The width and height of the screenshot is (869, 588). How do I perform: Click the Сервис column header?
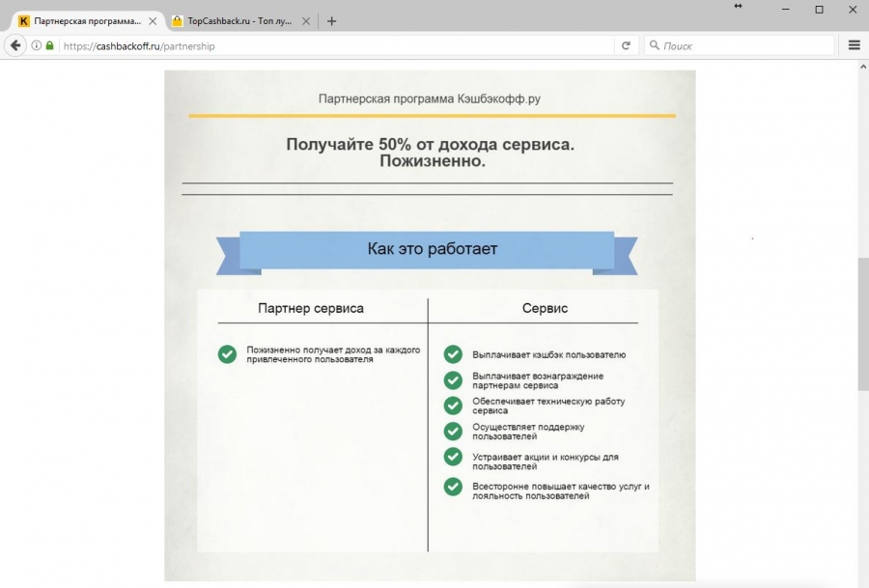click(x=545, y=308)
